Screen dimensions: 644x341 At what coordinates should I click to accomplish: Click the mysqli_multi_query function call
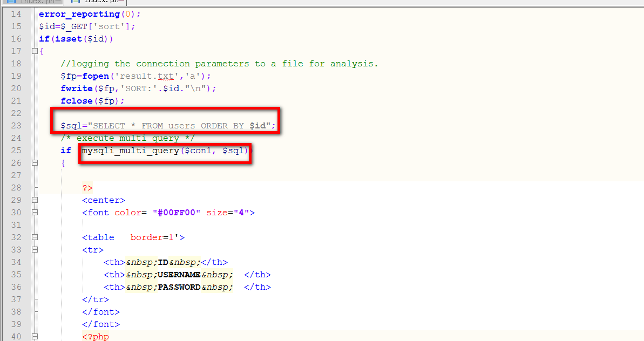(130, 151)
